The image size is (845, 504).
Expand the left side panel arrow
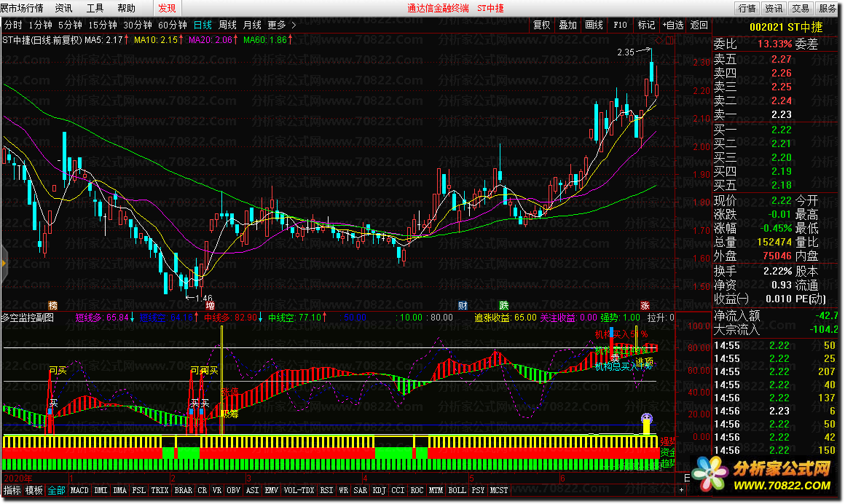pos(3,264)
